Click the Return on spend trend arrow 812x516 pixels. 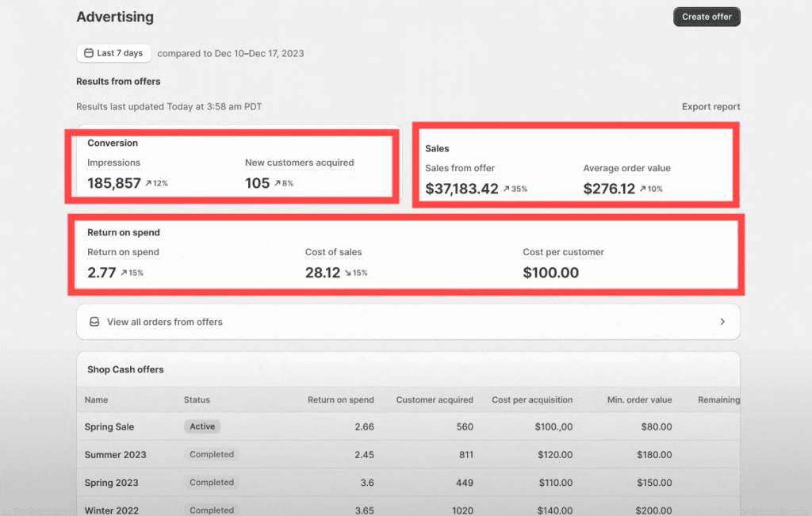[x=124, y=273]
